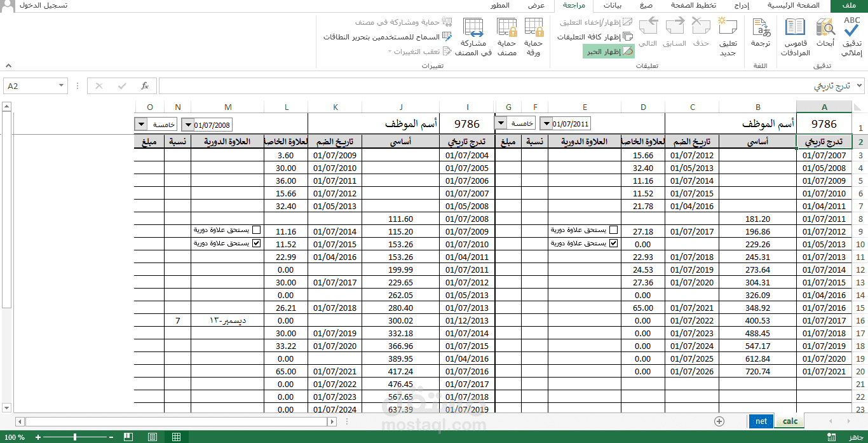Click the 100 % zoom level button
Image resolution: width=868 pixels, height=443 pixels.
15,437
